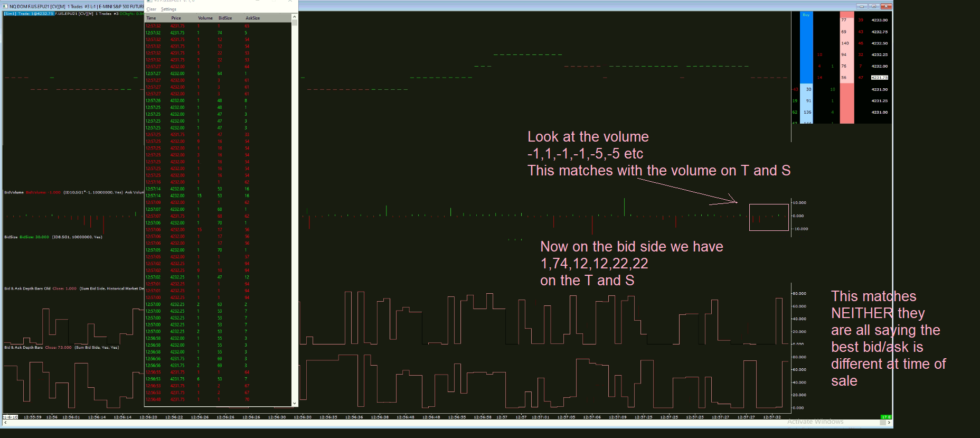Click the Sim1 Trade header on chart
The height and width of the screenshot is (438, 980).
click(29, 14)
